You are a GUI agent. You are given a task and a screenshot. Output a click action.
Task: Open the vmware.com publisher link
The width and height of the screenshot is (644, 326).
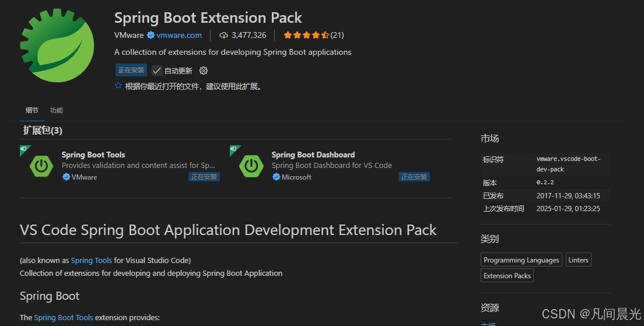[179, 36]
